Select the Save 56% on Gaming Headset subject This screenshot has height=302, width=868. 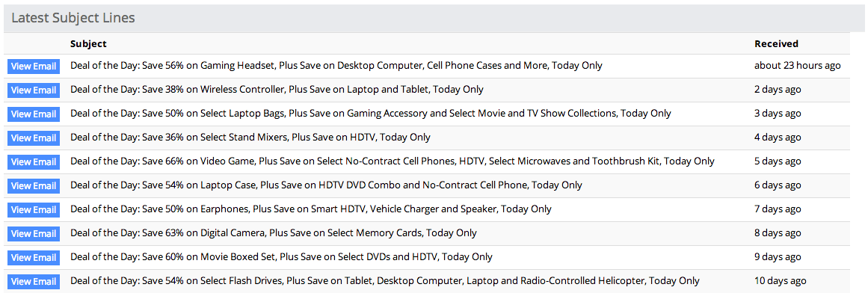tap(336, 66)
